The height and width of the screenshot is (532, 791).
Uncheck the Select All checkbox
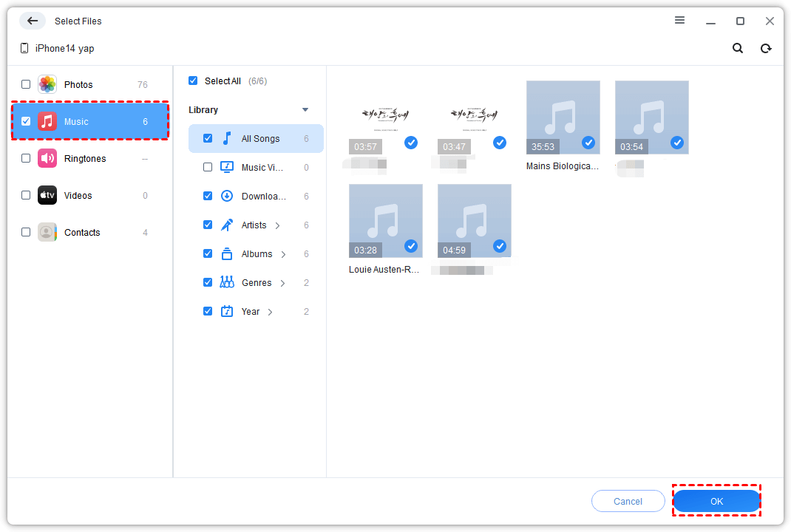pyautogui.click(x=193, y=81)
